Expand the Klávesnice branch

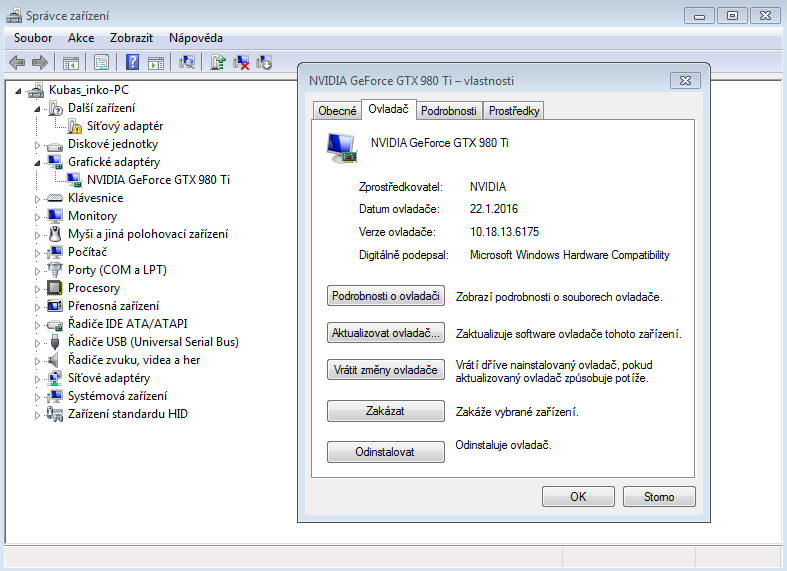(37, 199)
